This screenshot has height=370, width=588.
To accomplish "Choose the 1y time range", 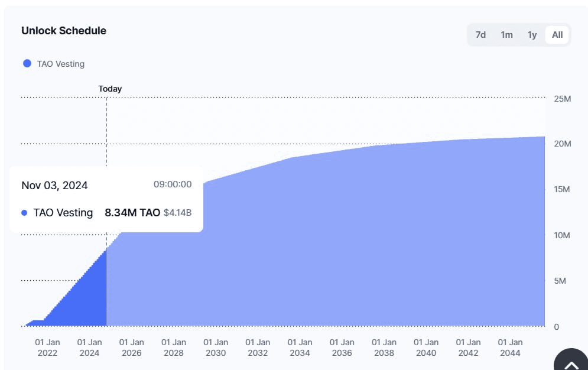I will (532, 35).
